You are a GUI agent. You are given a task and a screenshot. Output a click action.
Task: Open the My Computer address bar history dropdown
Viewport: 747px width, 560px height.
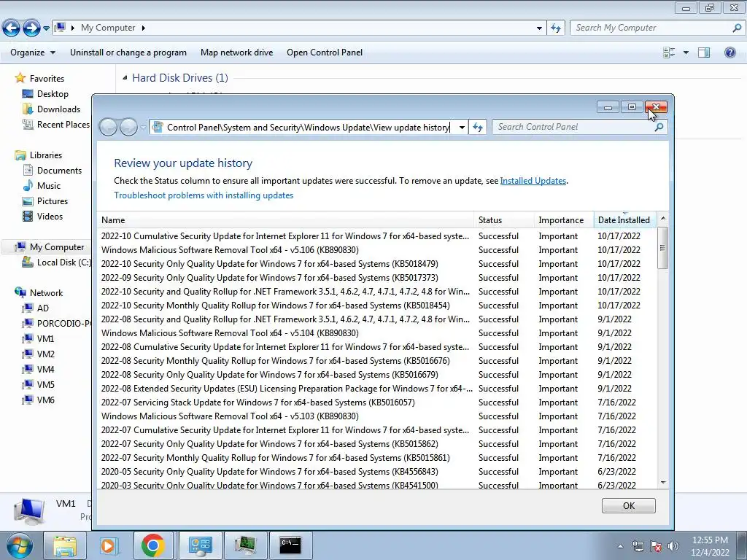click(539, 28)
